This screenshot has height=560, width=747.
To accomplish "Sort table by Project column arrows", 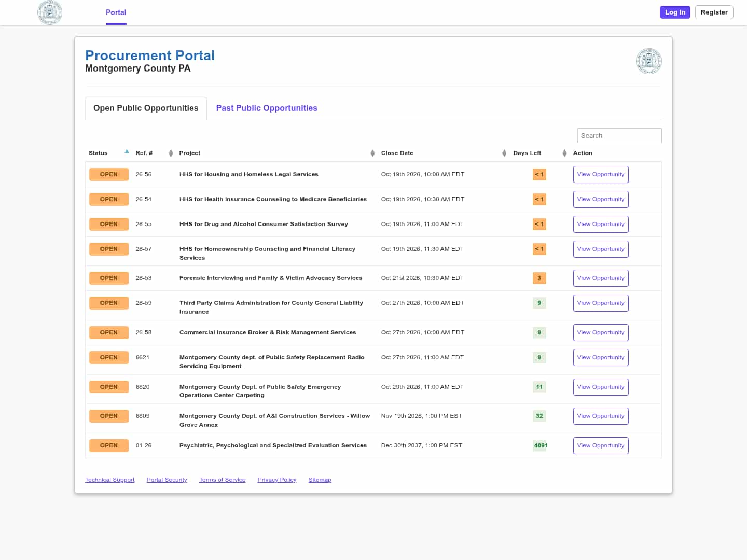I will tap(372, 153).
